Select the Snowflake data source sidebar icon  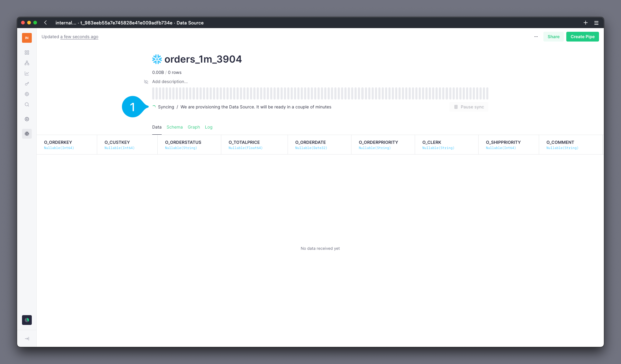[x=27, y=134]
